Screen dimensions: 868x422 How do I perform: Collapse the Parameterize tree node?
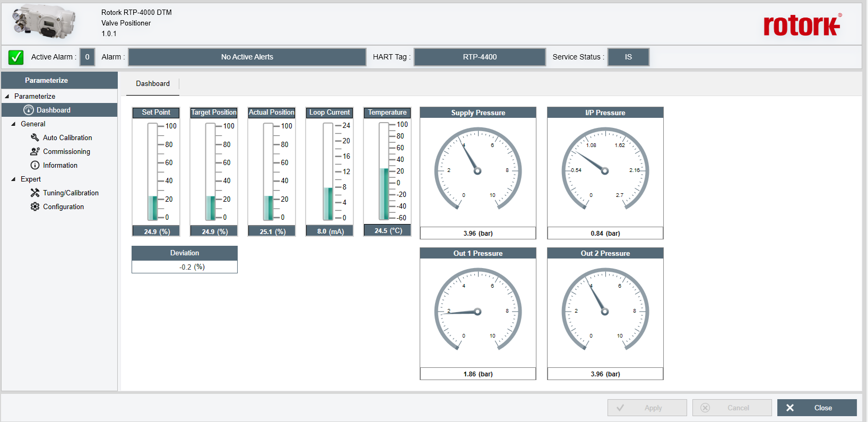point(7,96)
